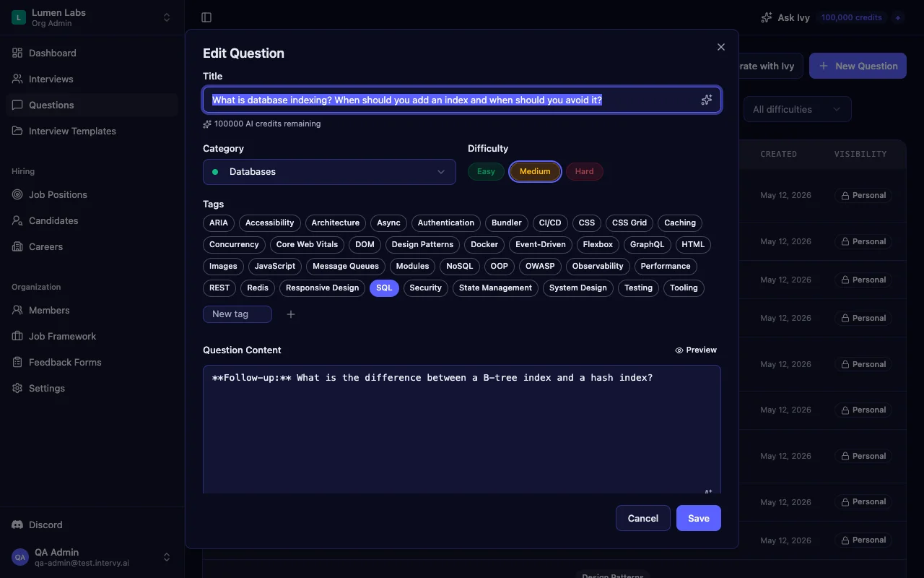The height and width of the screenshot is (578, 924).
Task: Toggle the Docker tag
Action: (484, 244)
